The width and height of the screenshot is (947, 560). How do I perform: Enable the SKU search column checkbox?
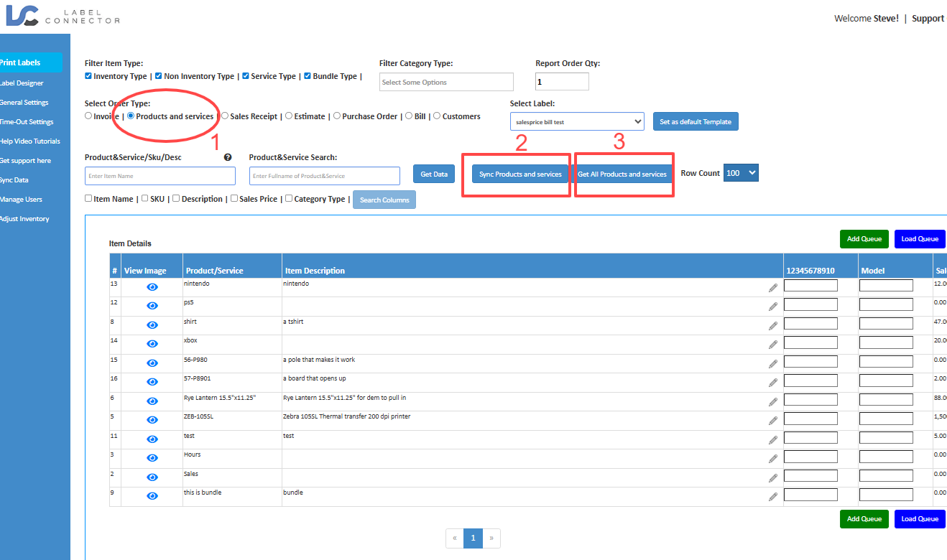(145, 199)
